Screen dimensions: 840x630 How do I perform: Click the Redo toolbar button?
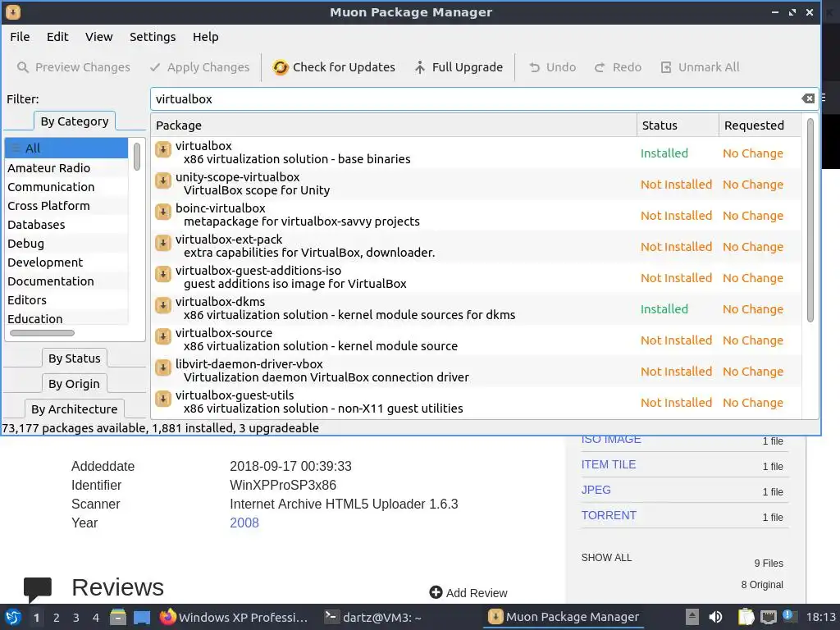618,67
